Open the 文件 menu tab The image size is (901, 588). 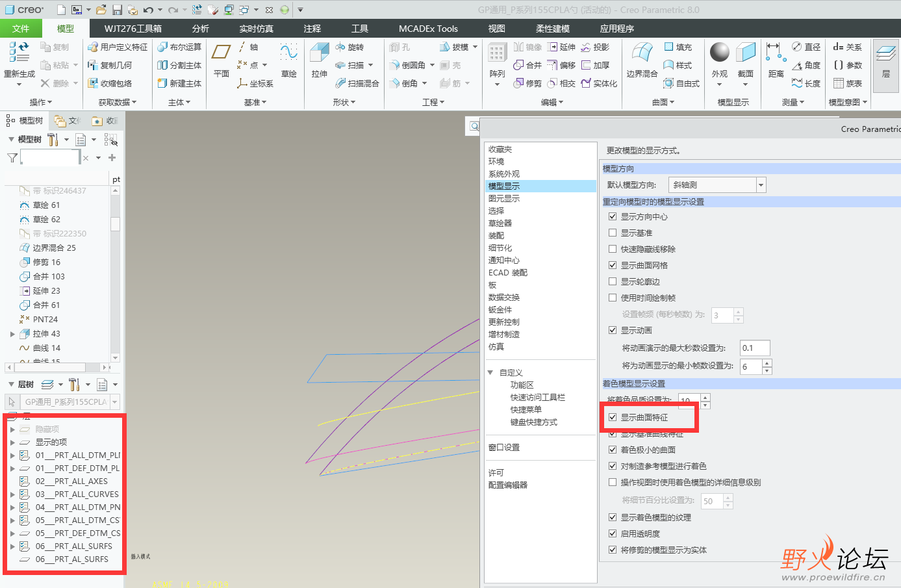click(21, 29)
